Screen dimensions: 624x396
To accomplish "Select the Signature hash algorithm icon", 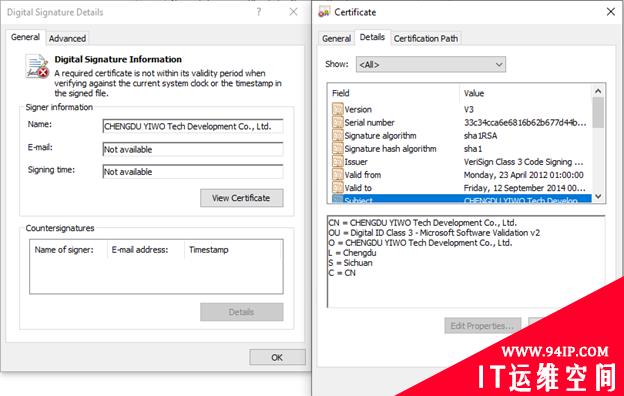I will click(x=337, y=148).
